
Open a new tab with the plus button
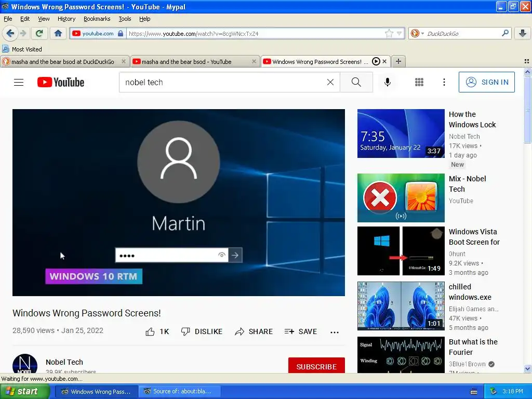398,61
